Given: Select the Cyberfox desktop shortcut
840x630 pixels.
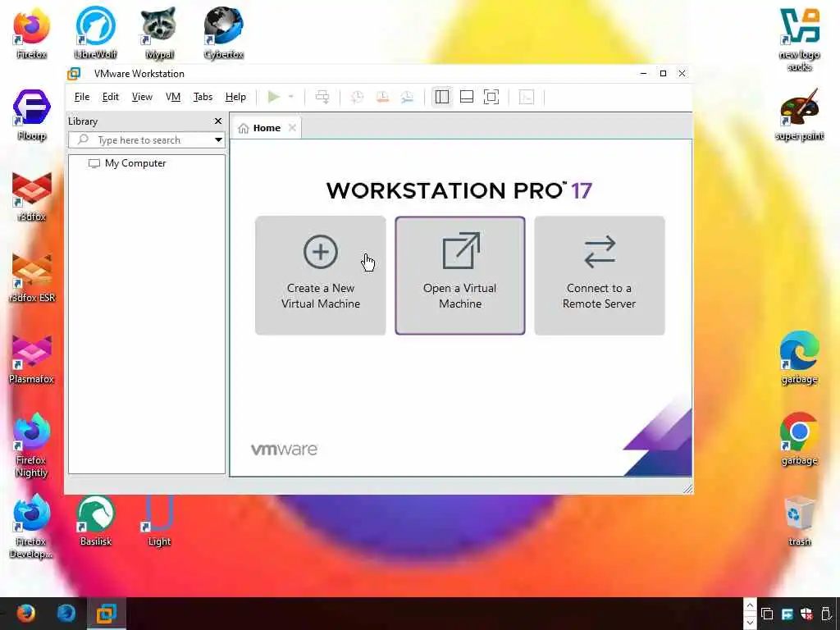Looking at the screenshot, I should pyautogui.click(x=223, y=33).
